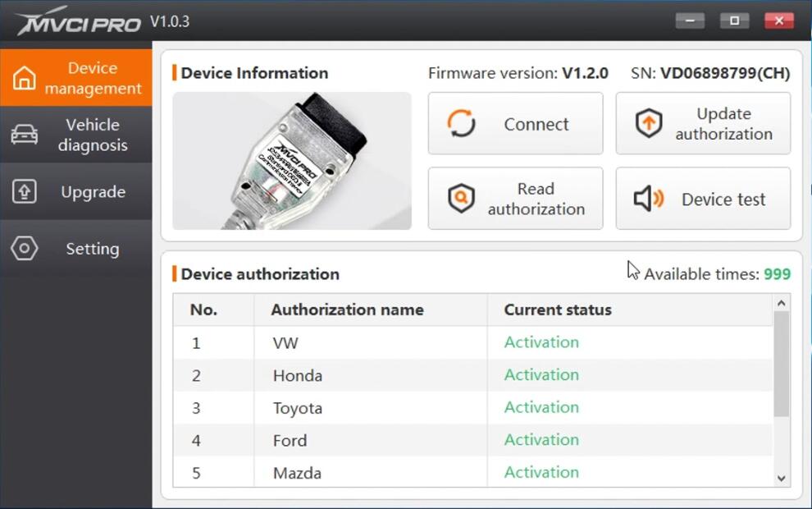The width and height of the screenshot is (812, 509).
Task: Click the Device authorization heading
Action: (x=261, y=274)
